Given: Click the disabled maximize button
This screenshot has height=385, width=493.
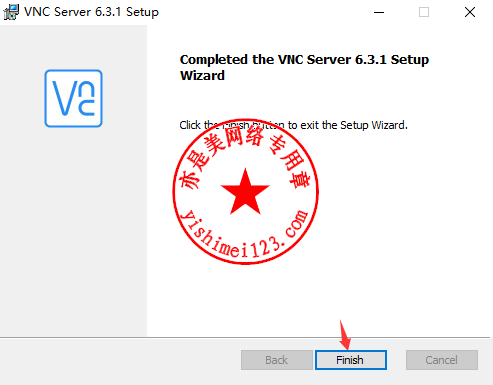Looking at the screenshot, I should (x=424, y=12).
